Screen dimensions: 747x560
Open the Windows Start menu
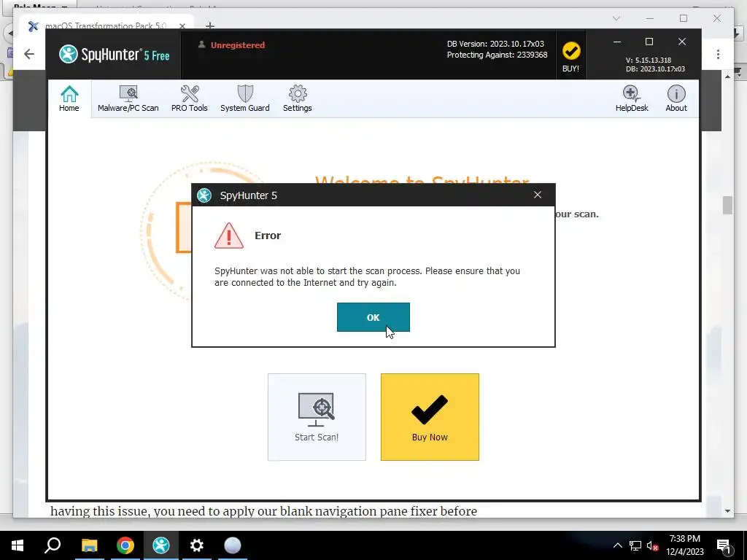[x=18, y=545]
